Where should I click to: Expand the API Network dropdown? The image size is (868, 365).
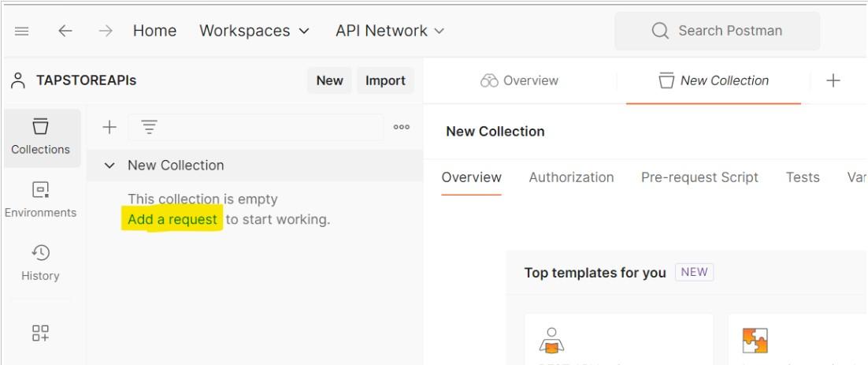[x=390, y=31]
